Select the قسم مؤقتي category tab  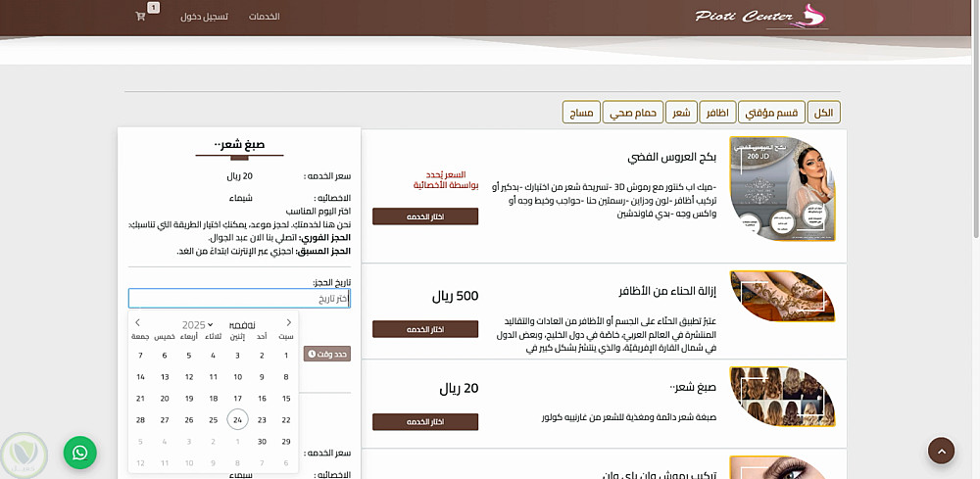[772, 113]
